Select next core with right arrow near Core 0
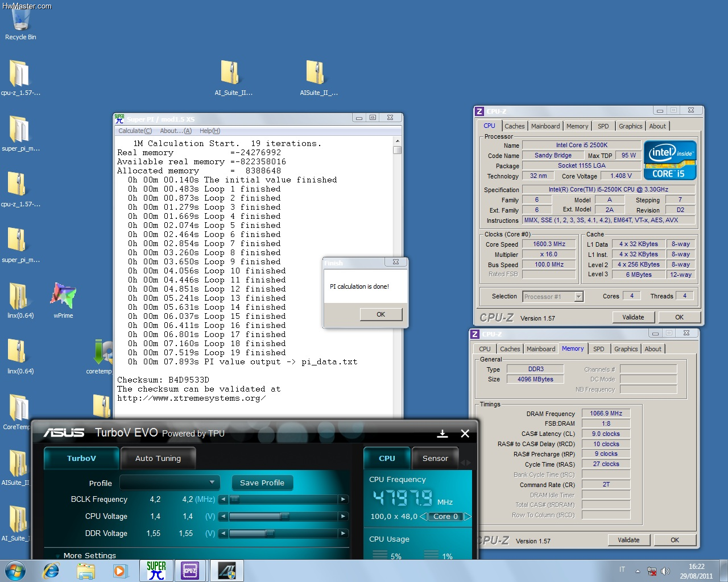728x582 pixels. coord(468,517)
